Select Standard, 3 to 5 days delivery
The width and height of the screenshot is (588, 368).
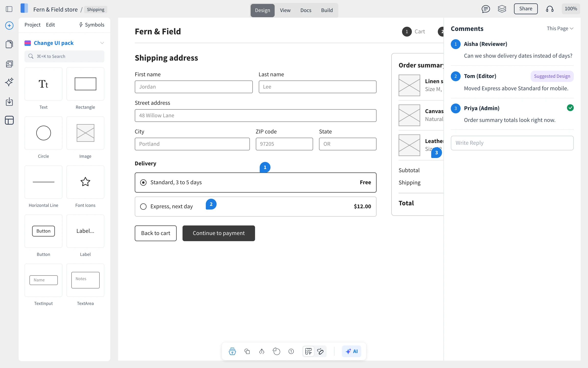pos(256,183)
